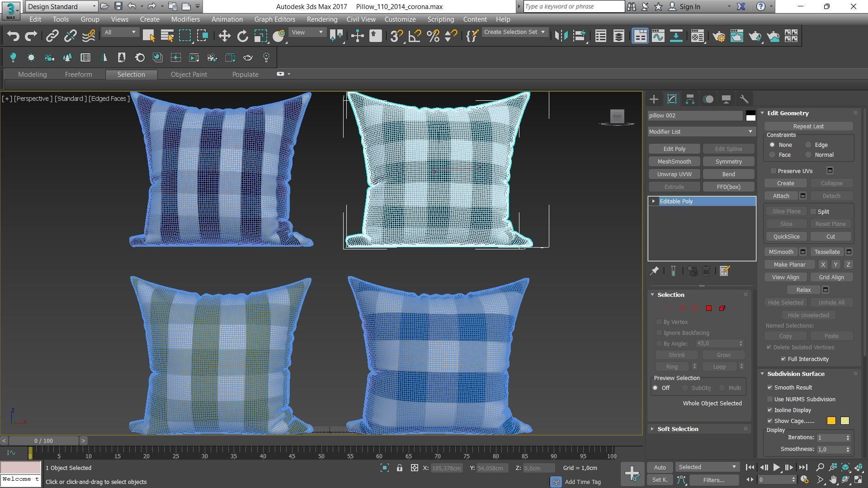The image size is (868, 488).
Task: Click the Make Planar button
Action: point(789,264)
